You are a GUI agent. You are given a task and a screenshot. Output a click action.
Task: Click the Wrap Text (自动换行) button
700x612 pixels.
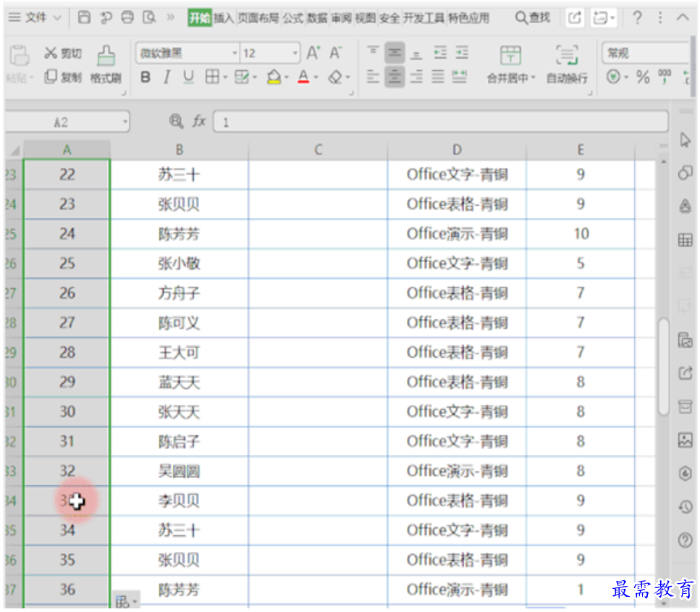567,64
